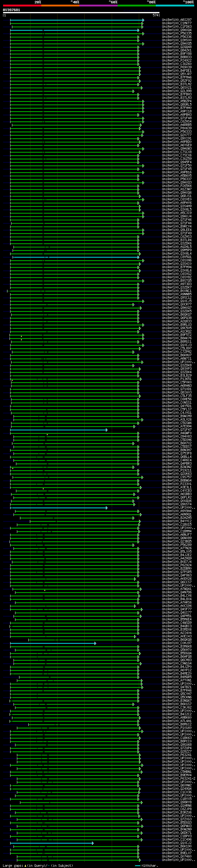Click the AV397681 query title
This screenshot has height=868, width=197.
[11, 10]
